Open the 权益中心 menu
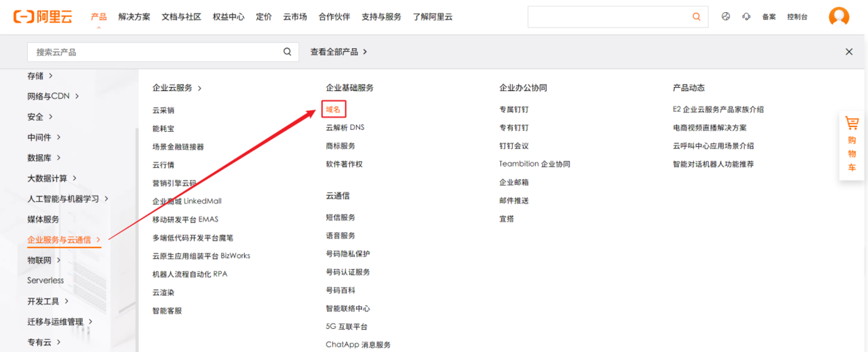This screenshot has height=352, width=868. 228,17
